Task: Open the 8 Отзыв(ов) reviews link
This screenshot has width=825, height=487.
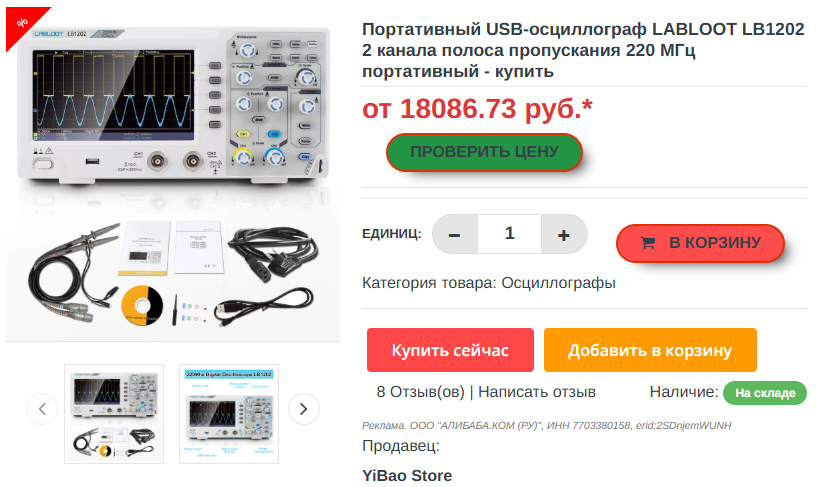Action: pyautogui.click(x=420, y=392)
